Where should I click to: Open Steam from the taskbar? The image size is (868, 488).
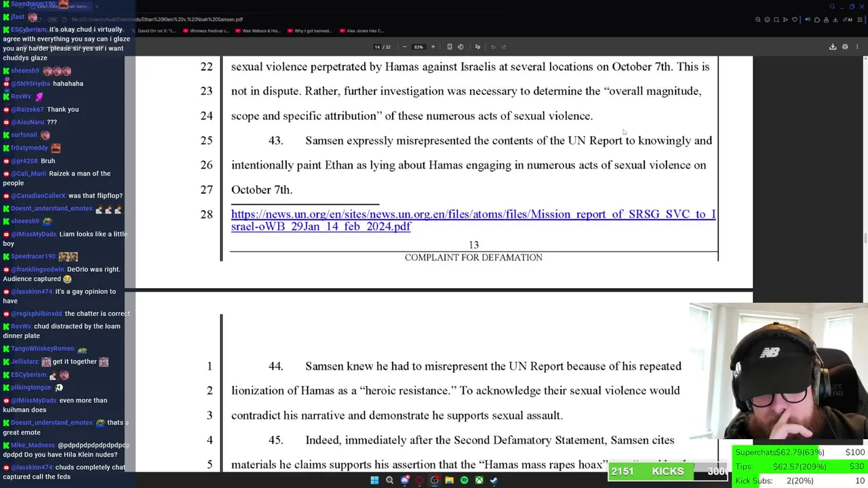point(494,481)
